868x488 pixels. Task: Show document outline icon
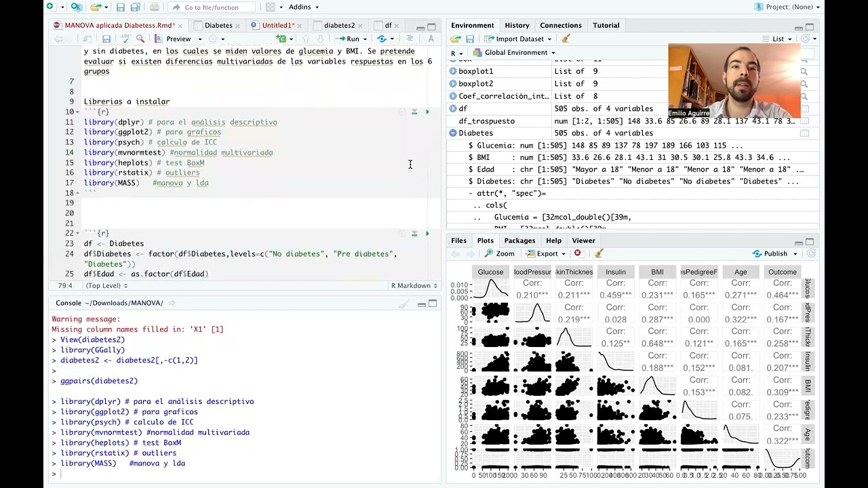[x=409, y=39]
